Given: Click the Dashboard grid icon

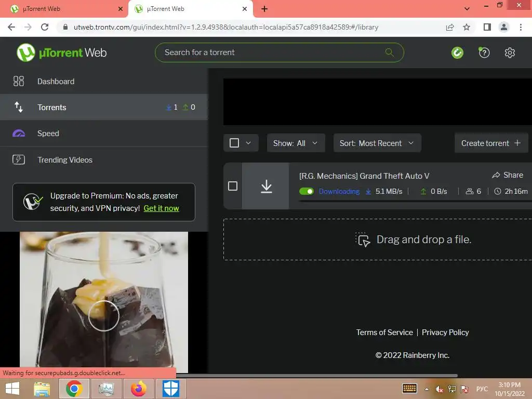Looking at the screenshot, I should point(19,81).
